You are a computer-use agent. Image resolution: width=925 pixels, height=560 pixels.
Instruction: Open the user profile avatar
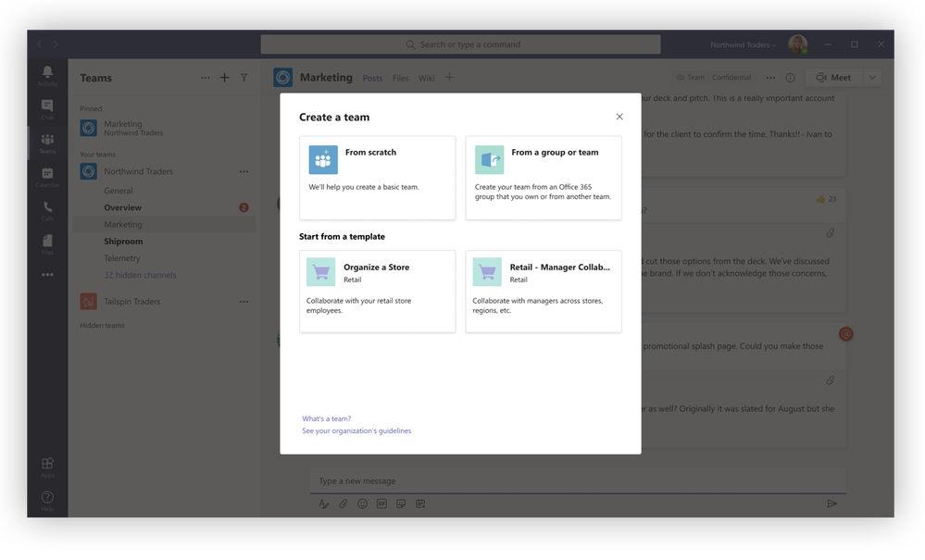pos(797,44)
